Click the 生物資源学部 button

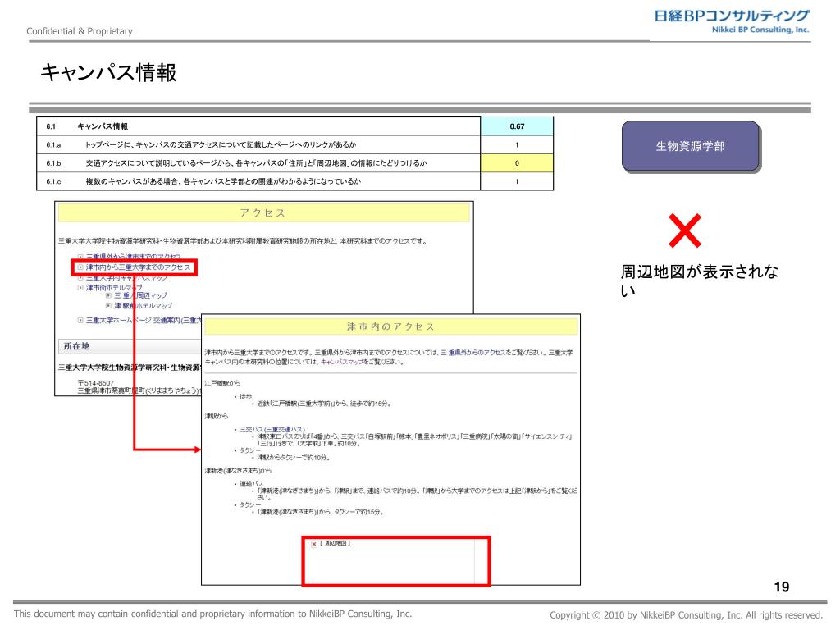(x=690, y=146)
